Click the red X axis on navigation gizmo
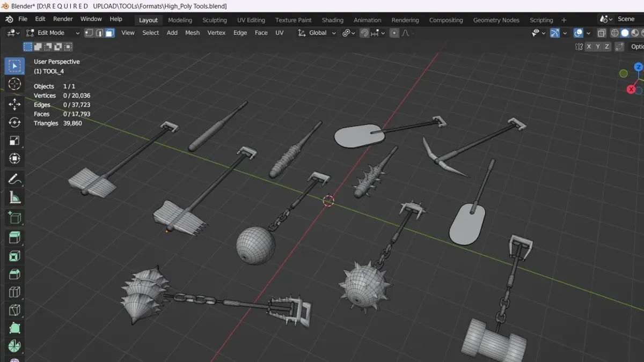 632,89
